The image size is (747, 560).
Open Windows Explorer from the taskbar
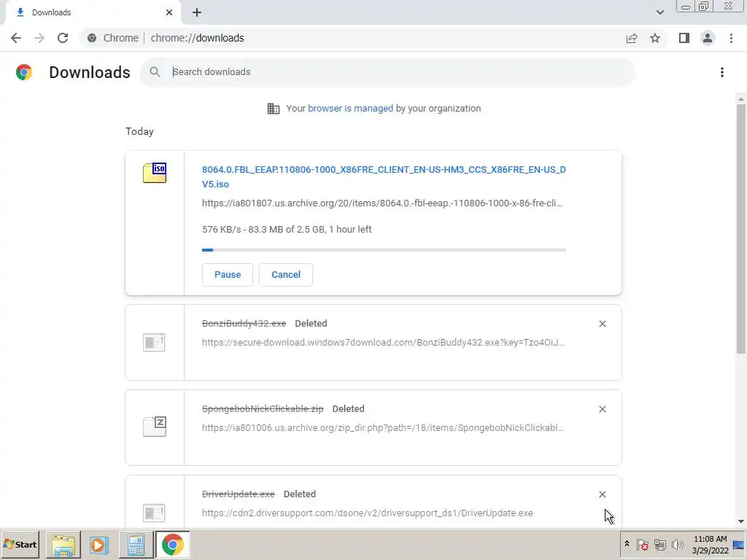pyautogui.click(x=63, y=545)
